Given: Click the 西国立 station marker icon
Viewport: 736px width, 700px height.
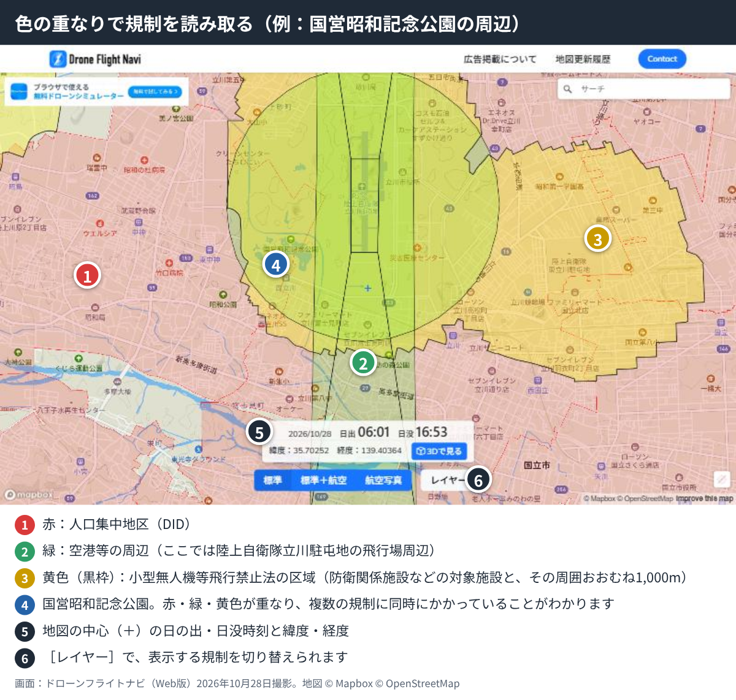Looking at the screenshot, I should coord(538,381).
